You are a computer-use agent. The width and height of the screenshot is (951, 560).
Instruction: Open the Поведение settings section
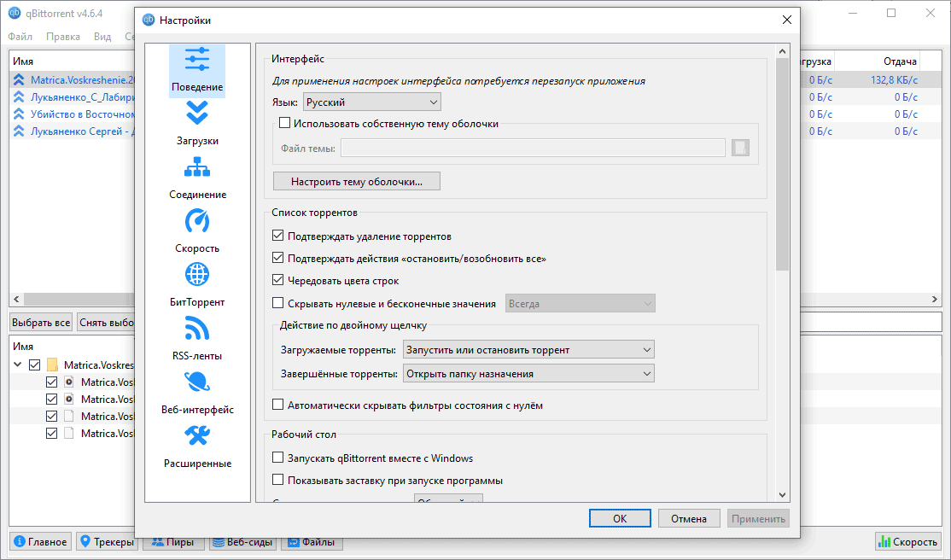(x=197, y=70)
